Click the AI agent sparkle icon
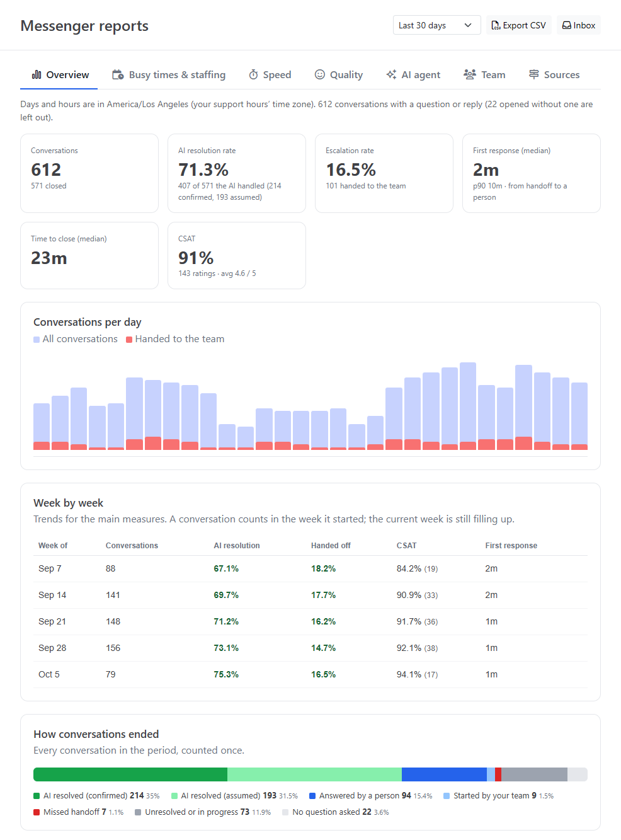The height and width of the screenshot is (840, 621). (x=391, y=74)
